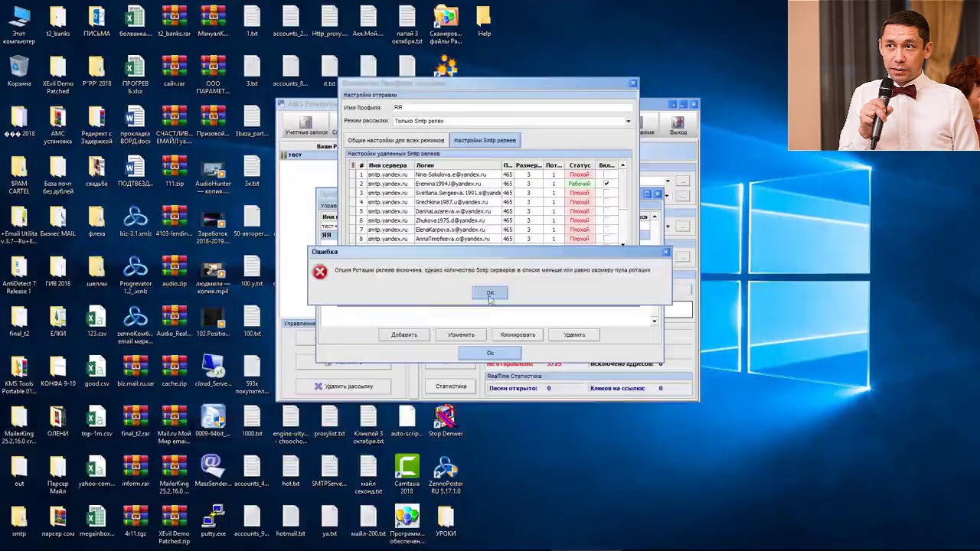Uncheck the enabled box for Eremina1994.l@yandex.ru
This screenshot has width=980, height=551.
(x=606, y=184)
